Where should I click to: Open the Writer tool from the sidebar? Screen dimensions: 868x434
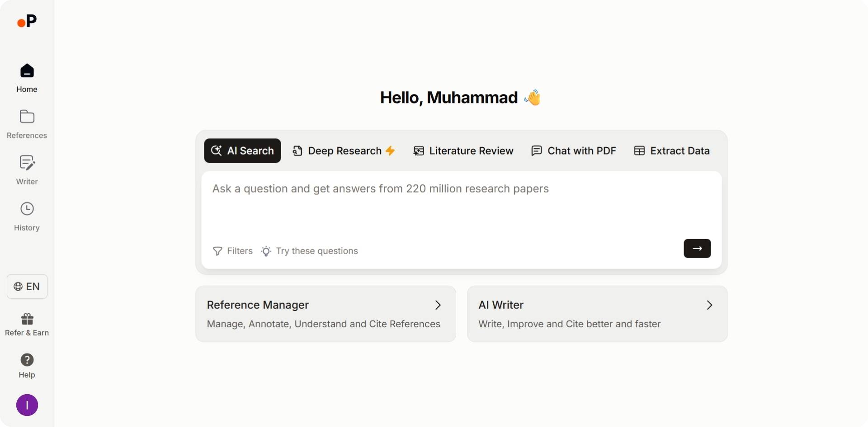coord(27,170)
